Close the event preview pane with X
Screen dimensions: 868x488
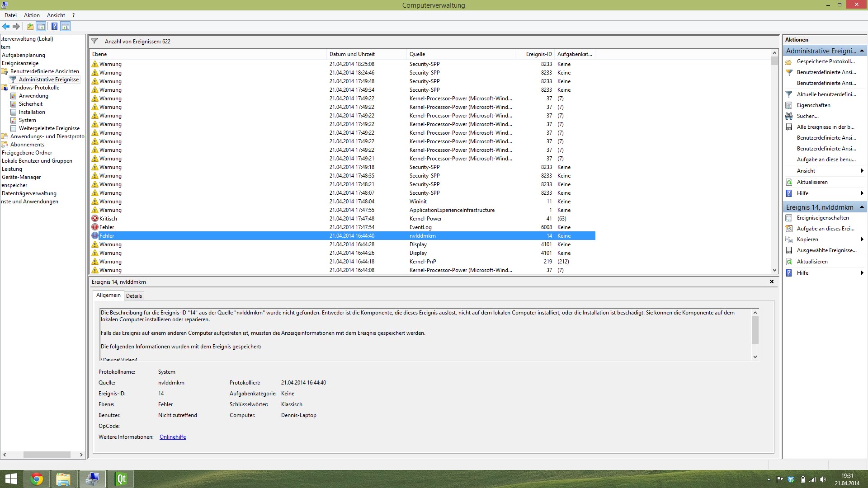coord(772,282)
